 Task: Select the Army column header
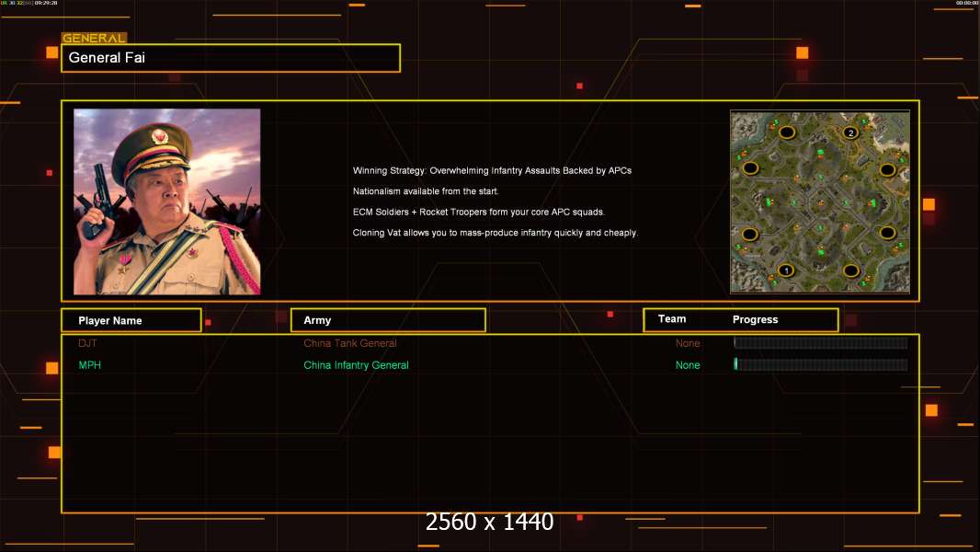pyautogui.click(x=388, y=320)
